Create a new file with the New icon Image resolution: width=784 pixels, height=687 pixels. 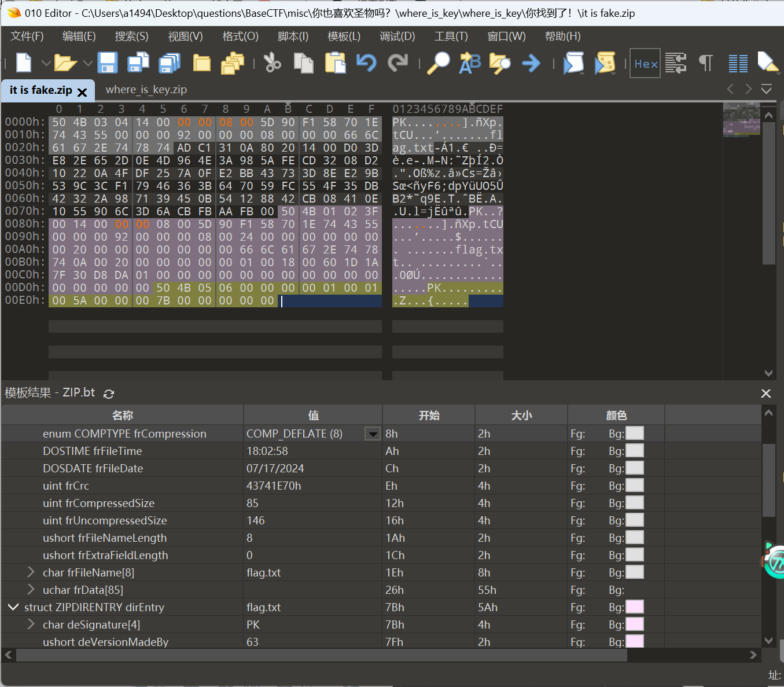(24, 63)
